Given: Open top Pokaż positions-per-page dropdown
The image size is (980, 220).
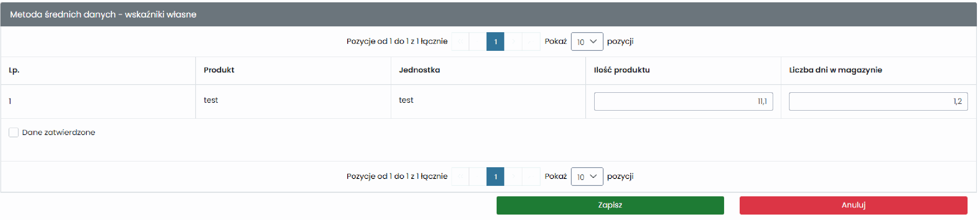Looking at the screenshot, I should pyautogui.click(x=587, y=42).
